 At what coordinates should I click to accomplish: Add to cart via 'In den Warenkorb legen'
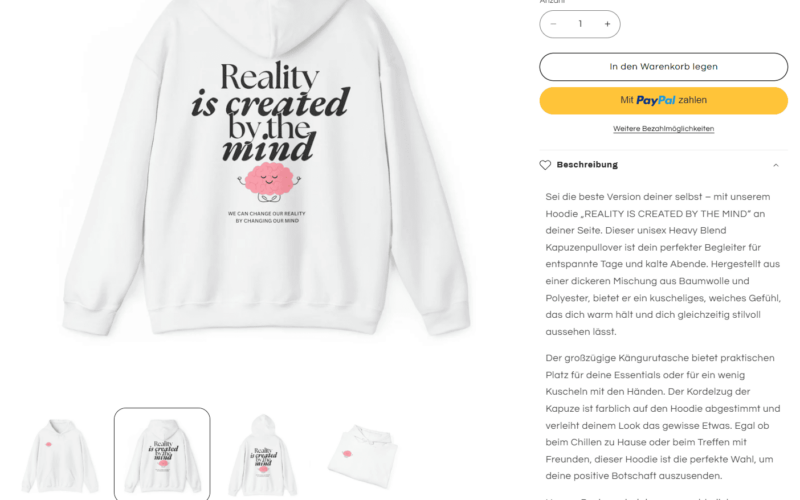tap(663, 67)
